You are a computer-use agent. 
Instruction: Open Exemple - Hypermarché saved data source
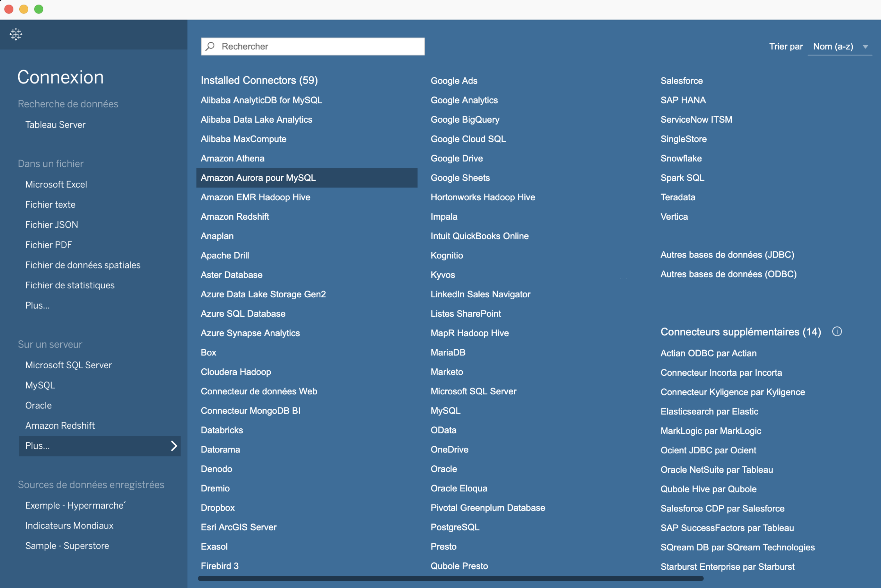[76, 506]
